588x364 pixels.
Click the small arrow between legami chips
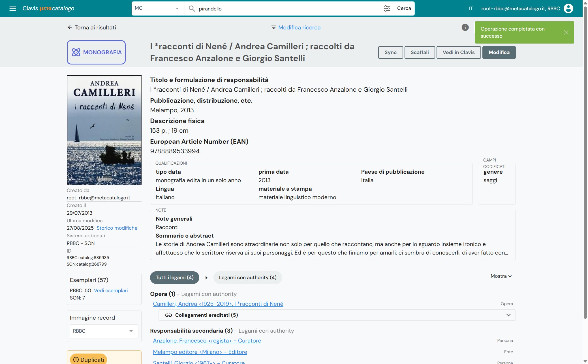pyautogui.click(x=206, y=278)
